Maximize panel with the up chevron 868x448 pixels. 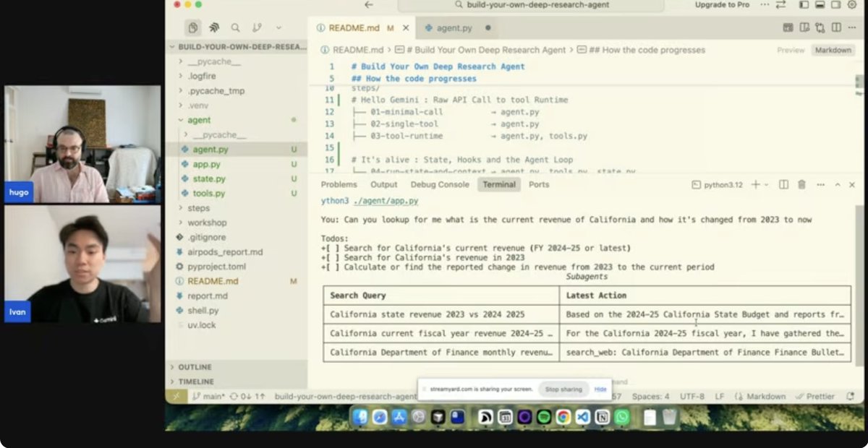click(838, 184)
